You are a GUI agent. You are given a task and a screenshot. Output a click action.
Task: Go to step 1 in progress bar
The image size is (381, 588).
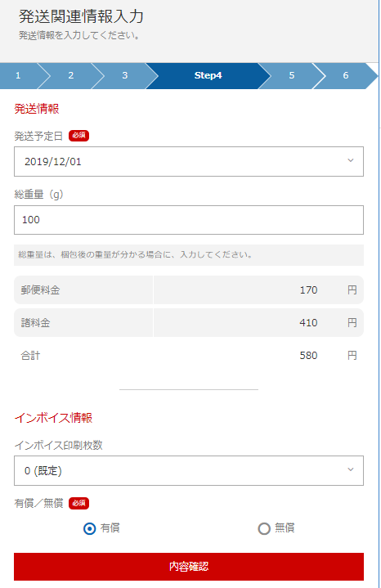coord(19,76)
